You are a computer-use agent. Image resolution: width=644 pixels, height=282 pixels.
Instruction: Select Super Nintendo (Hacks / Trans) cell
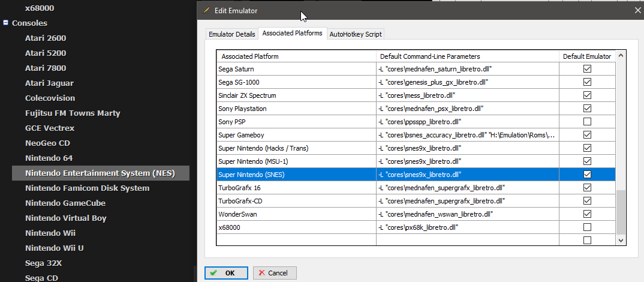pos(297,148)
